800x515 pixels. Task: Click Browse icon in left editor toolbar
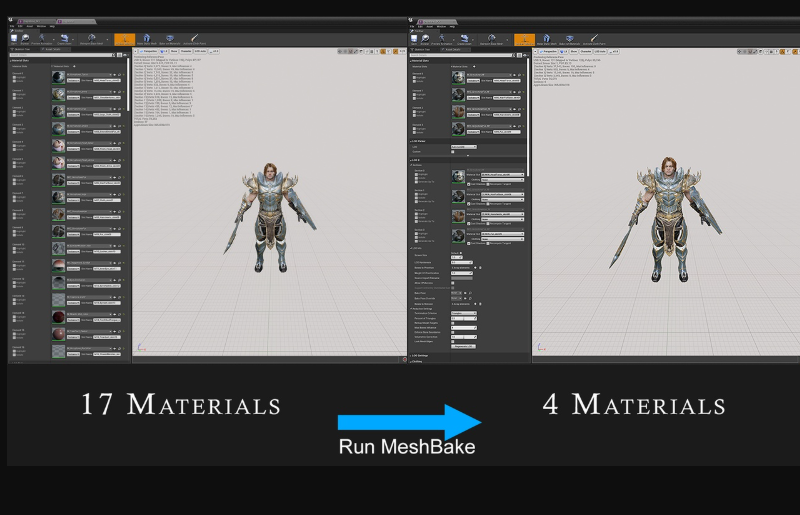pyautogui.click(x=25, y=38)
